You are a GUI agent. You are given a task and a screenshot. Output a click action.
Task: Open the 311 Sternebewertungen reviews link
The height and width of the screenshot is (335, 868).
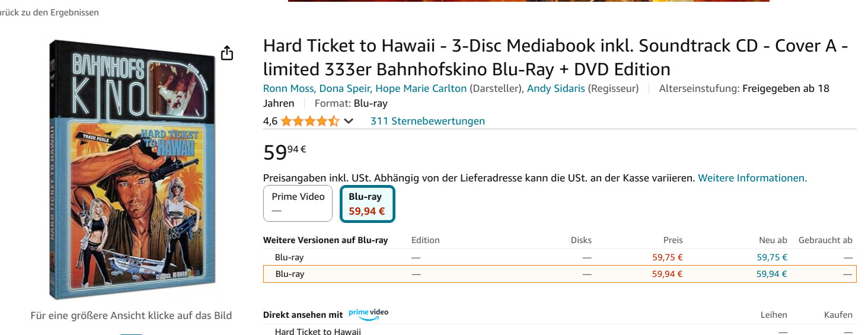click(x=427, y=121)
